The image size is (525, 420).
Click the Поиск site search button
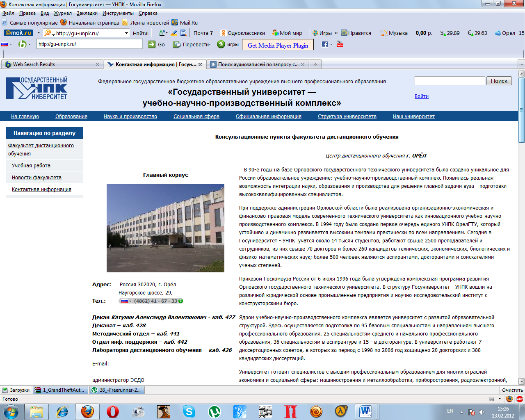499,81
